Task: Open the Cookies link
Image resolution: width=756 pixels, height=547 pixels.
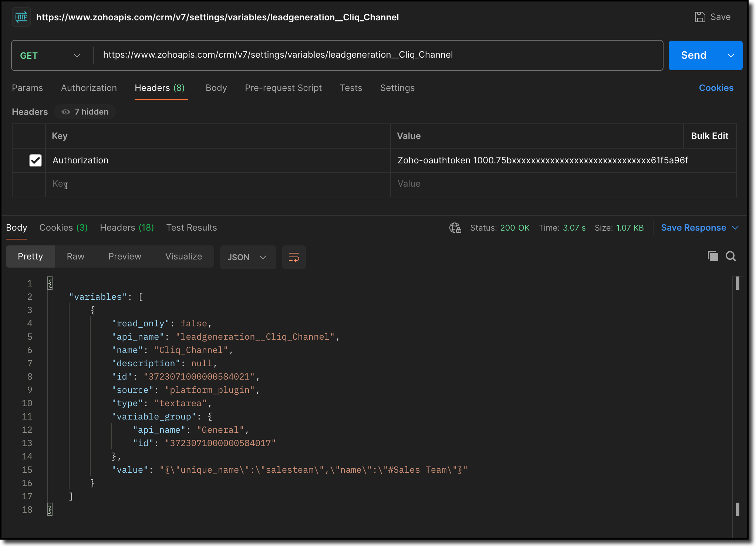Action: point(716,88)
